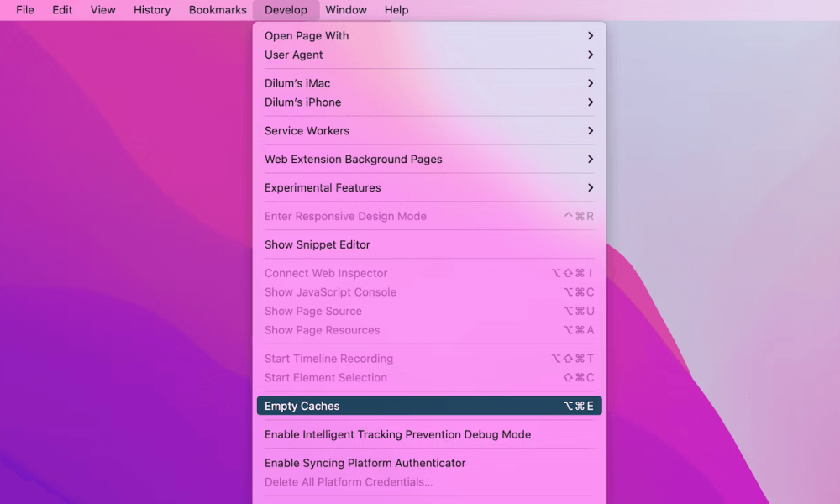Enable Intelligent Tracking Prevention Debug Mode
Image resolution: width=840 pixels, height=504 pixels.
pos(429,434)
